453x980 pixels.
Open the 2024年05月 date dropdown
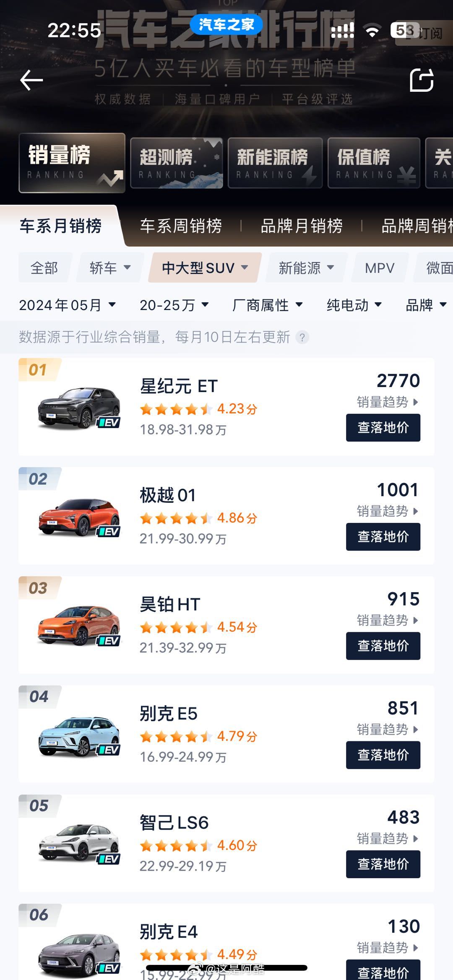[67, 305]
